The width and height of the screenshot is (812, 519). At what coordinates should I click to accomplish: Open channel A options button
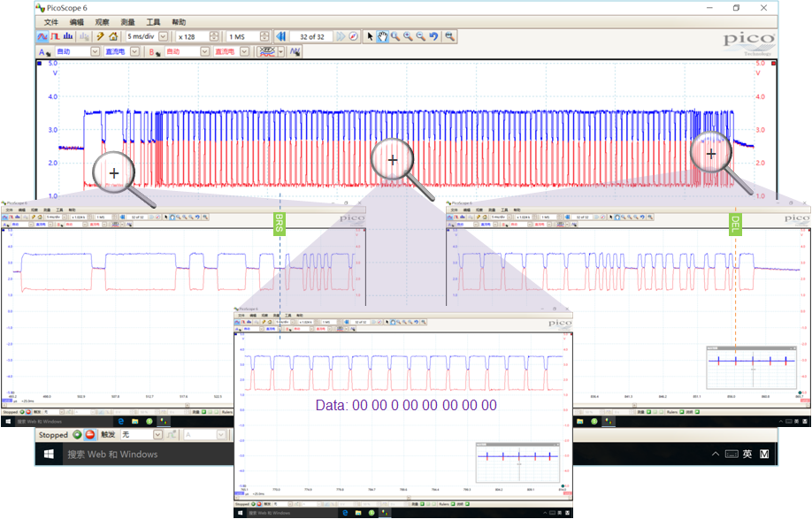(x=44, y=52)
